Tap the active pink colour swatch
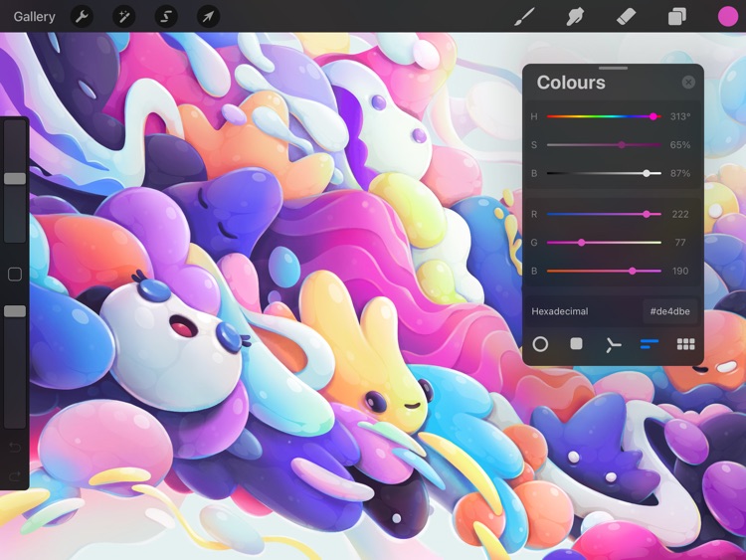Image resolution: width=746 pixels, height=560 pixels. click(x=727, y=16)
